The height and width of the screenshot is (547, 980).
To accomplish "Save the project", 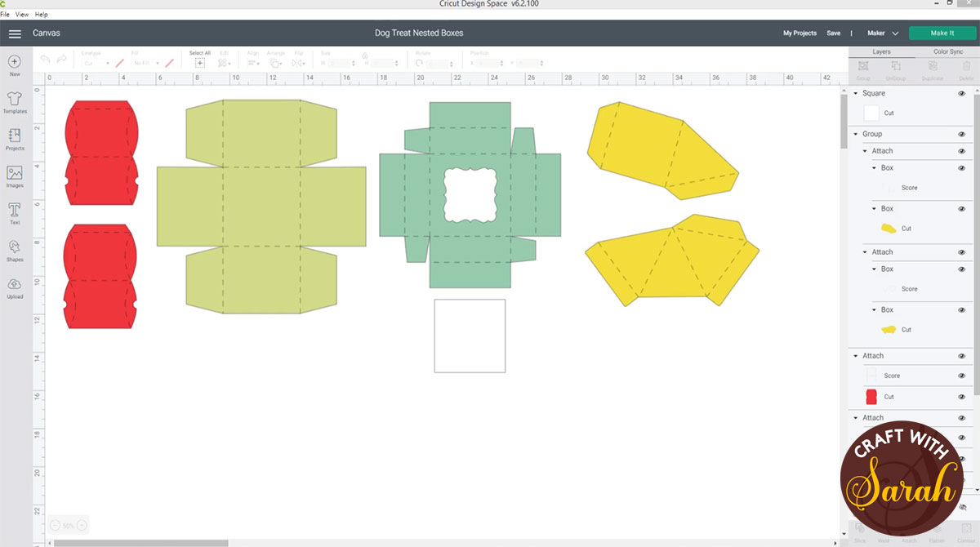I will 833,33.
